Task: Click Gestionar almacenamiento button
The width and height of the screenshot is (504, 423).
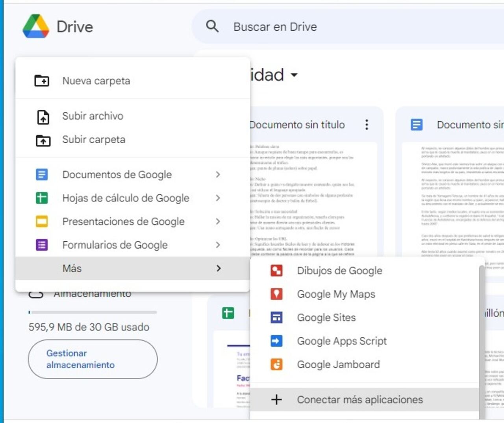Action: click(93, 359)
